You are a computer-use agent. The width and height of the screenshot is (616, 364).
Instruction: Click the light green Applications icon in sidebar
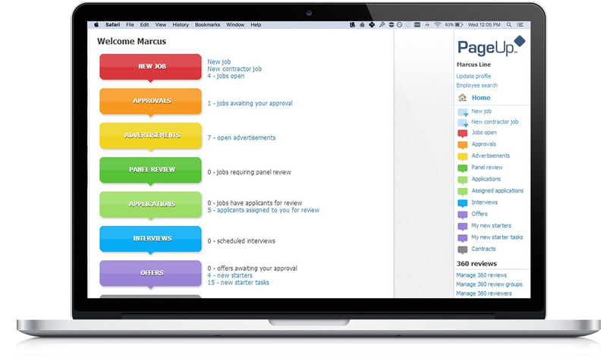click(463, 180)
